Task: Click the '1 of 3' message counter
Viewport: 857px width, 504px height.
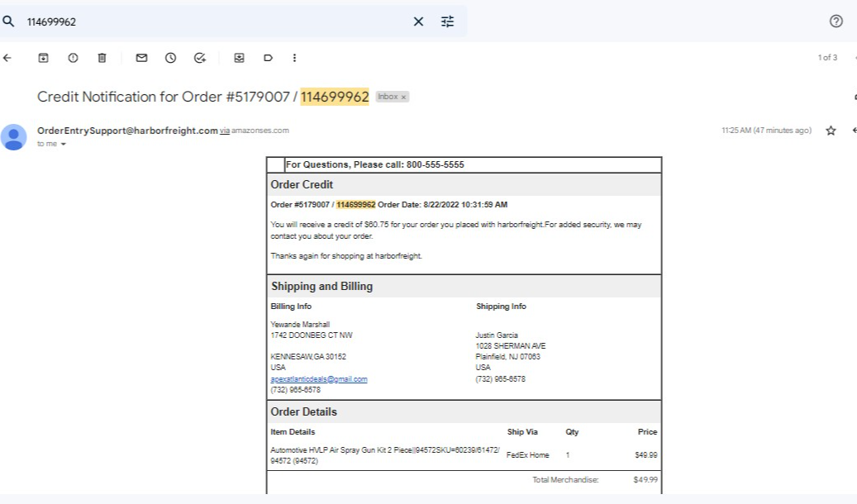Action: pos(827,57)
